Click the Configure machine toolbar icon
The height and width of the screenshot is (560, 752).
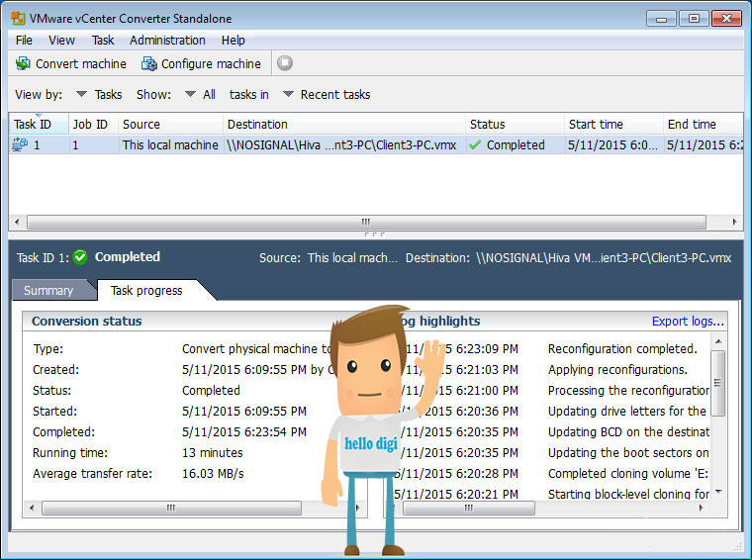click(148, 63)
